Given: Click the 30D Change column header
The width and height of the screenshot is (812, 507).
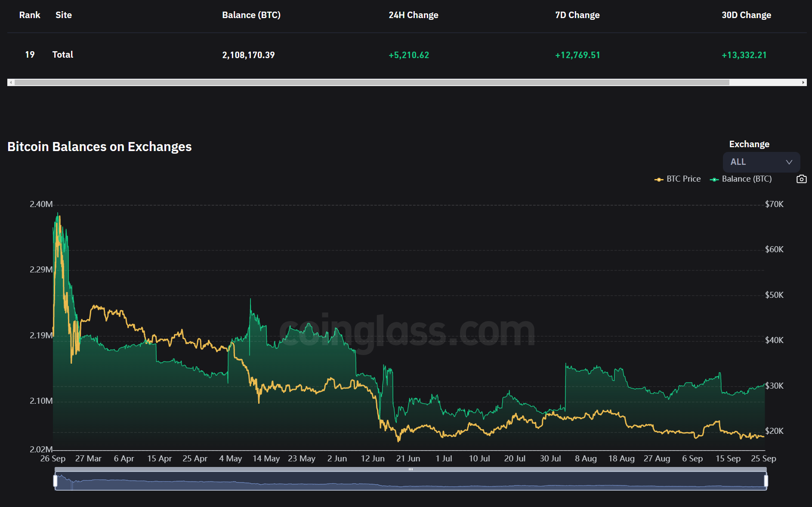Looking at the screenshot, I should [746, 15].
